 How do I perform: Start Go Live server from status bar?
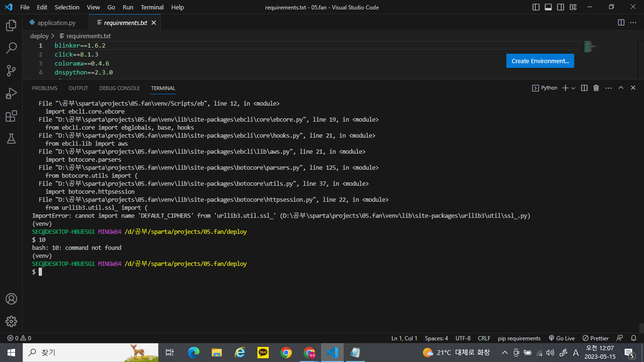click(561, 338)
